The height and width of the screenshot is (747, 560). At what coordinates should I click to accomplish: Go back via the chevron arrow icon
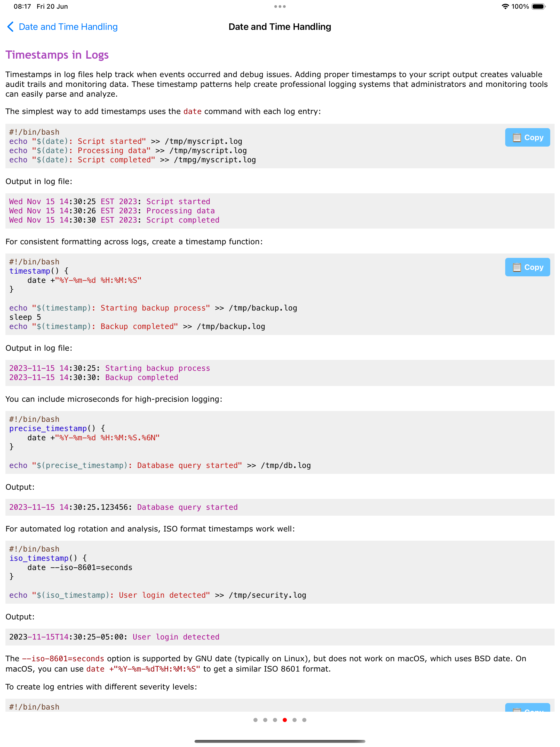(11, 27)
